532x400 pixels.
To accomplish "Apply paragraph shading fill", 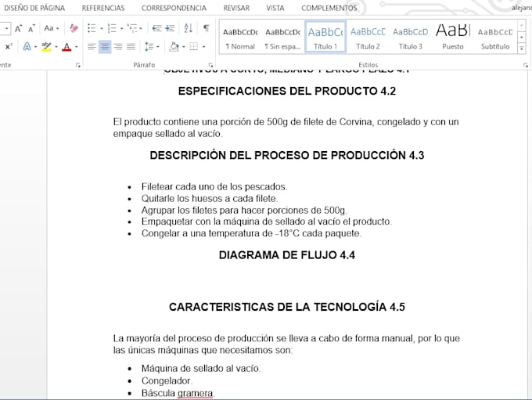I will [x=174, y=46].
